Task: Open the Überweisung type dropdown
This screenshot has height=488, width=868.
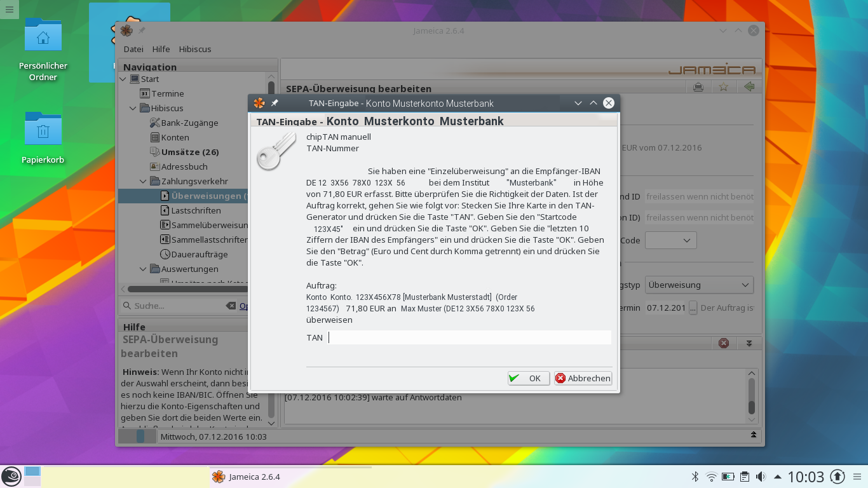Action: click(x=700, y=285)
